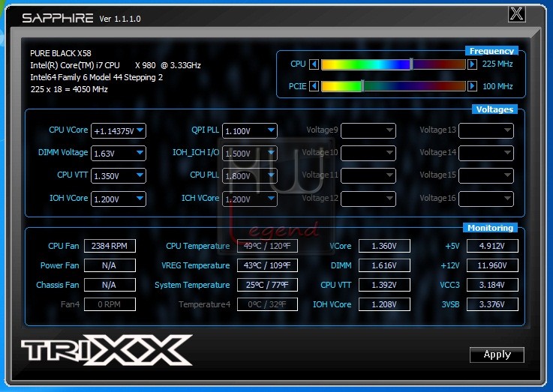Click the Monitoring section header

(490, 228)
